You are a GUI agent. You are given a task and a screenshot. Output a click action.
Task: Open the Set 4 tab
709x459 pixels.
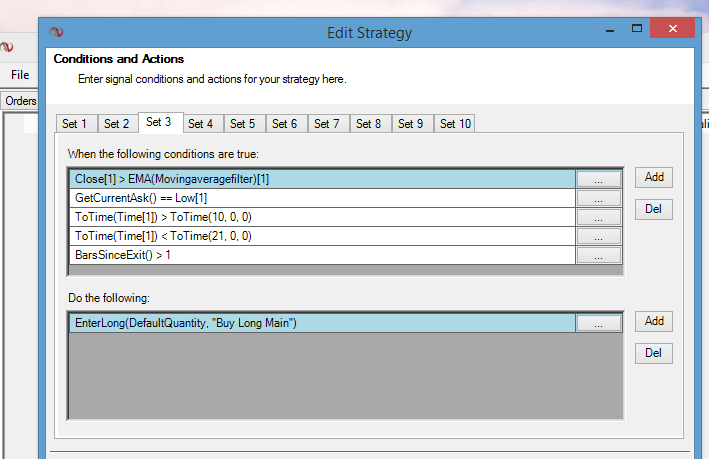pos(201,124)
